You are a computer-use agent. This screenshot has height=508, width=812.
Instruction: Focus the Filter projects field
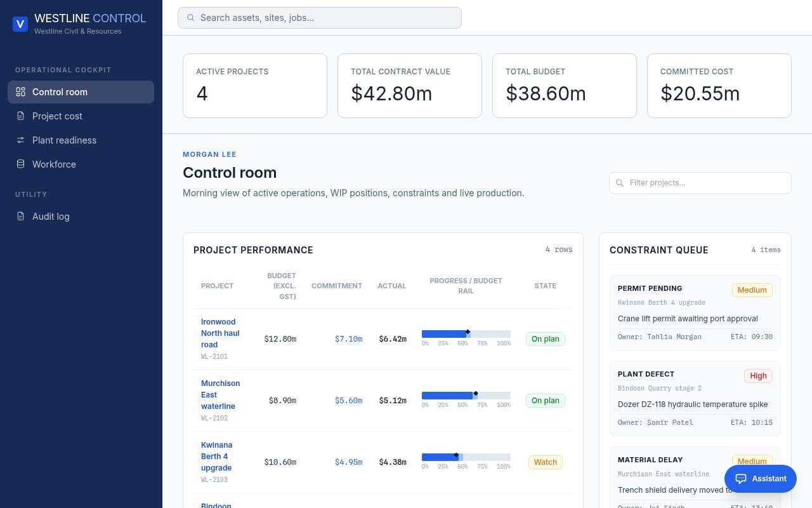[x=700, y=183]
